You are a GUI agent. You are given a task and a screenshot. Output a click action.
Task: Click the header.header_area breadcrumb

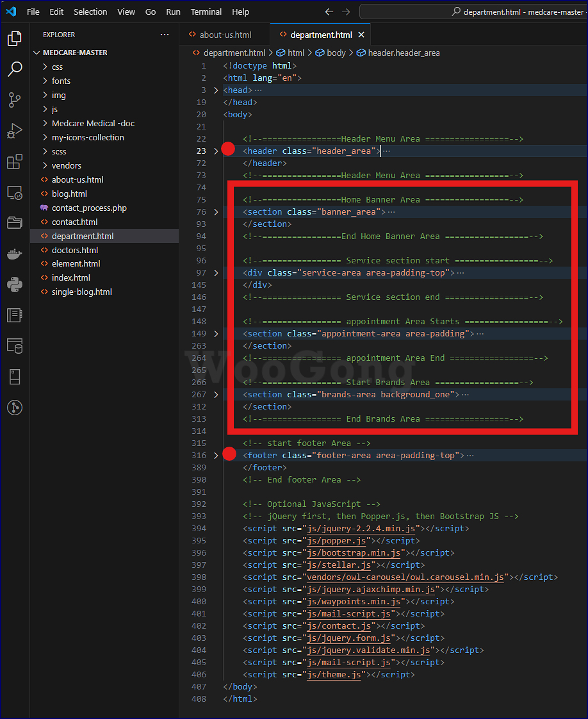click(x=398, y=53)
